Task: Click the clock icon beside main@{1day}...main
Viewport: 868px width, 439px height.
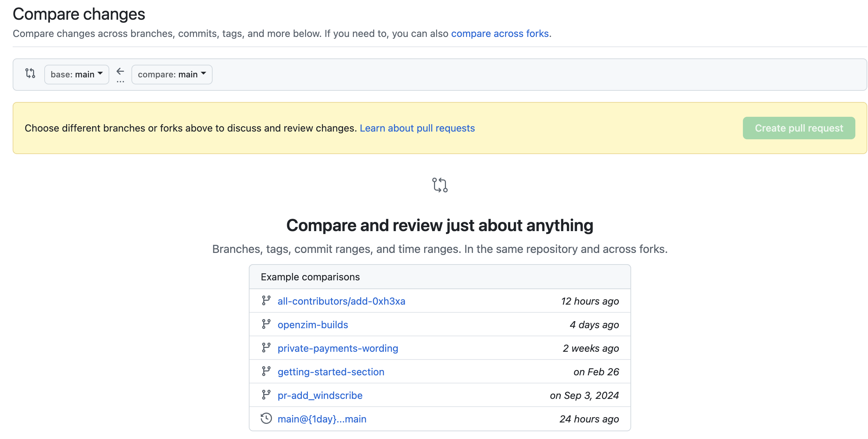Action: pyautogui.click(x=266, y=418)
